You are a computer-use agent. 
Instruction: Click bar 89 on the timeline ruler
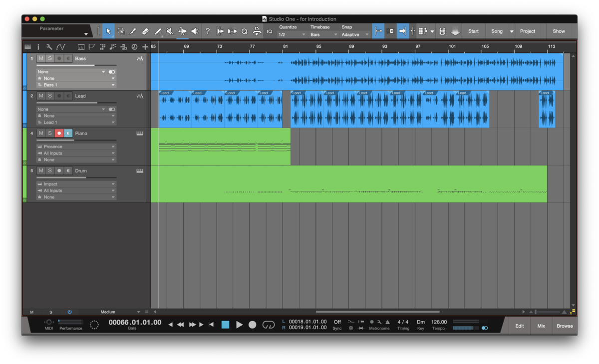click(351, 47)
